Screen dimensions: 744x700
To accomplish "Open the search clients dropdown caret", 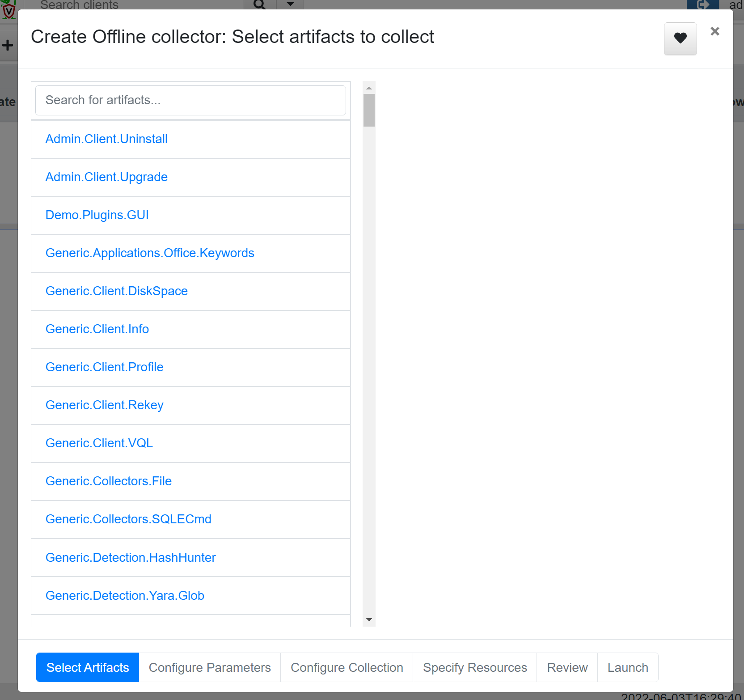I will (290, 4).
